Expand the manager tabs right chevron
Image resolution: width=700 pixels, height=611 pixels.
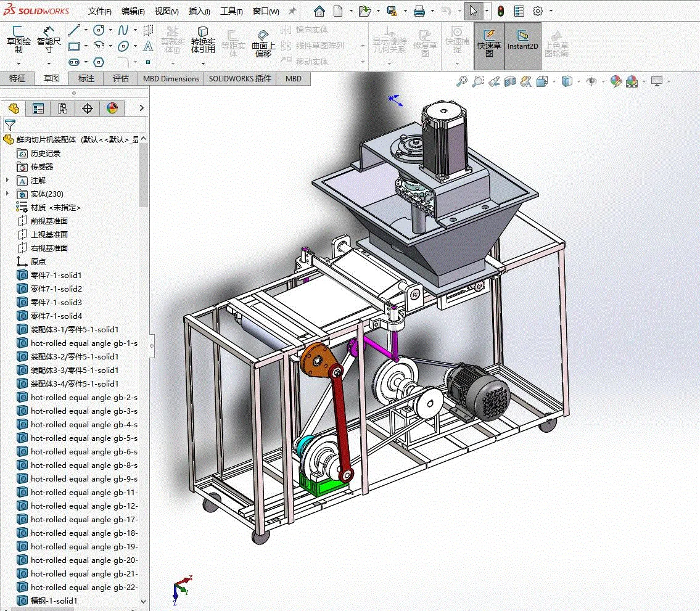(x=141, y=108)
